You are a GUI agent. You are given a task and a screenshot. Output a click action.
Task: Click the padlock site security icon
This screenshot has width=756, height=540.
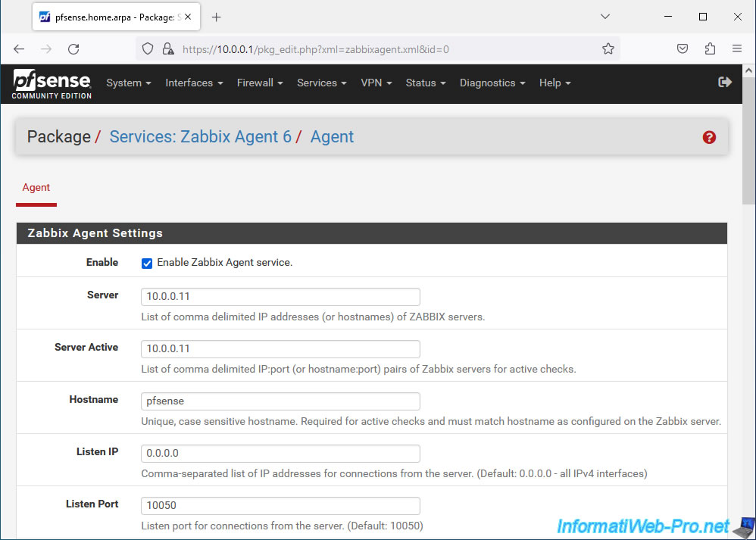(167, 48)
